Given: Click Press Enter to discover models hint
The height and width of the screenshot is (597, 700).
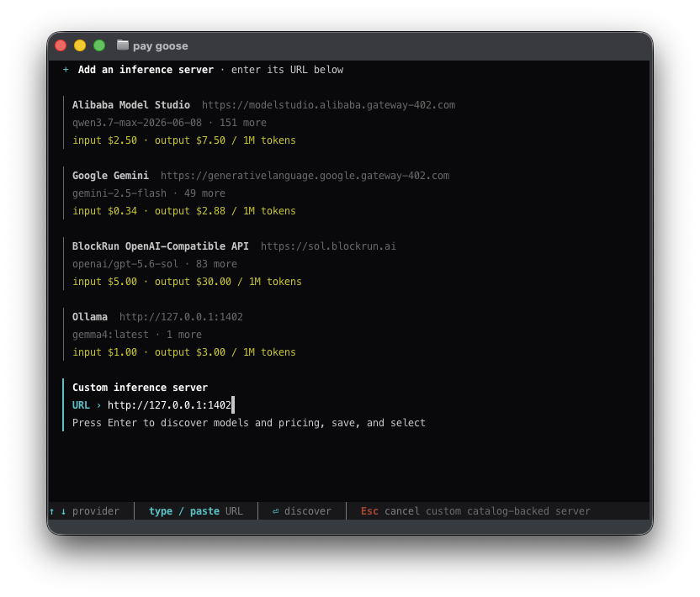Looking at the screenshot, I should point(249,423).
